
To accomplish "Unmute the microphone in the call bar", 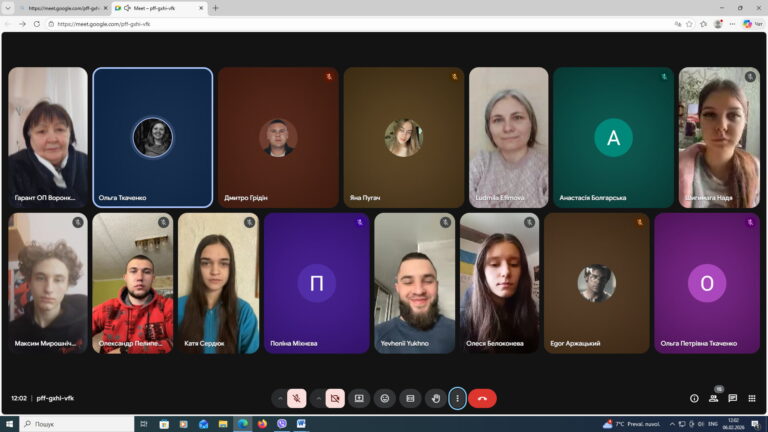I will click(x=297, y=398).
